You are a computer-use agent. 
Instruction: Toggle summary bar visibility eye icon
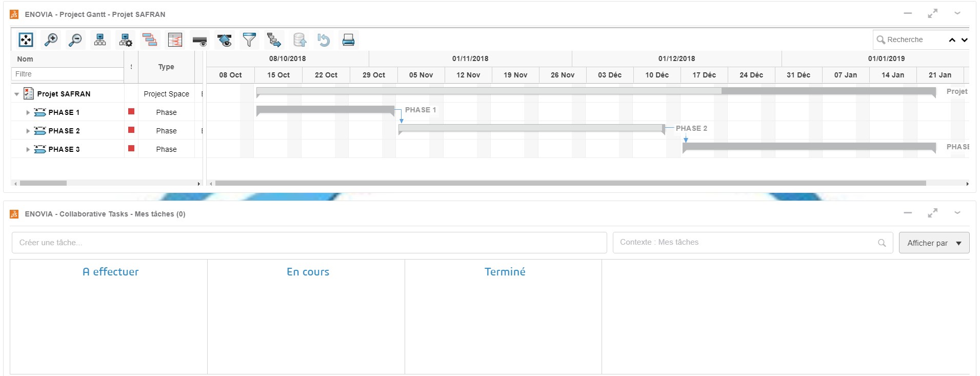click(x=199, y=41)
